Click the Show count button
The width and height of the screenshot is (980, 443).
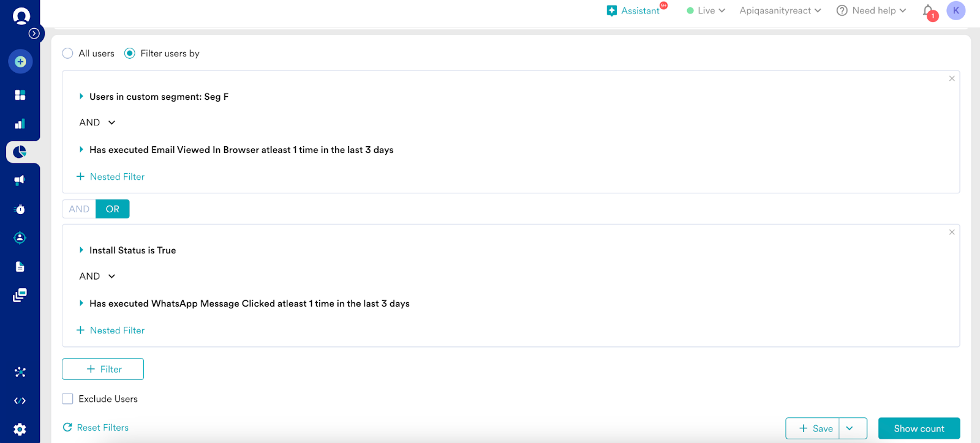coord(919,428)
